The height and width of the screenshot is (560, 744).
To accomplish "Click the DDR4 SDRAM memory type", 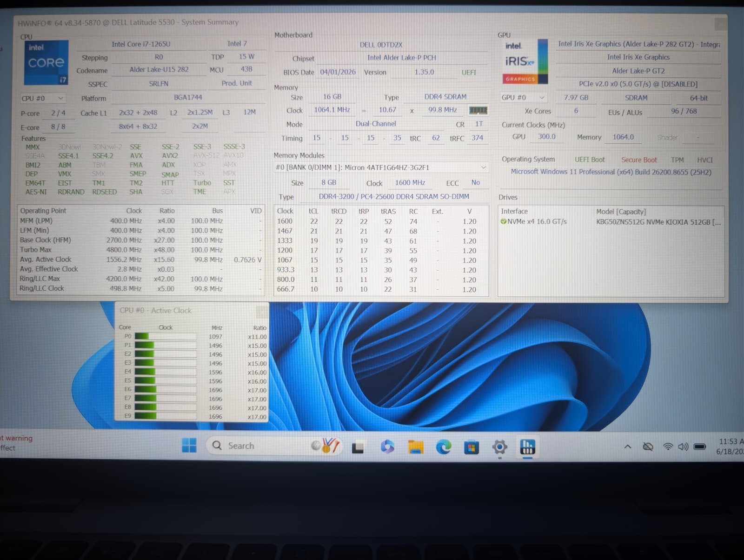I will pyautogui.click(x=445, y=97).
